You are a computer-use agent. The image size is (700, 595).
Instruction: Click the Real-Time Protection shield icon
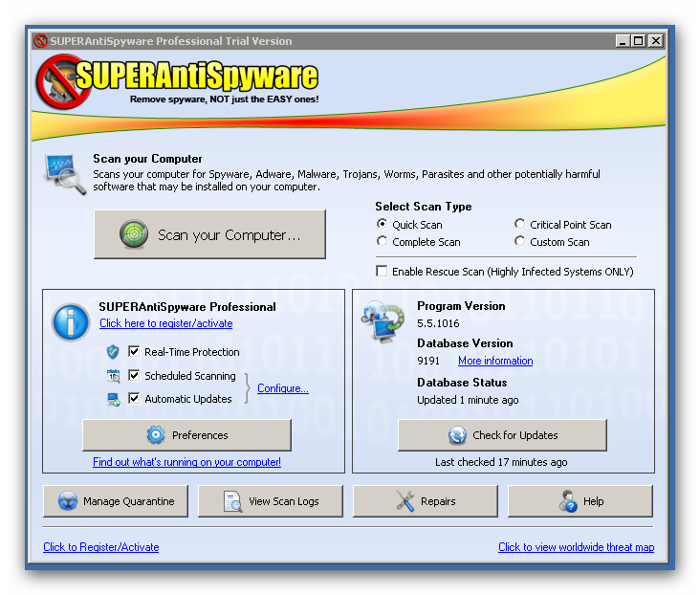tap(113, 352)
